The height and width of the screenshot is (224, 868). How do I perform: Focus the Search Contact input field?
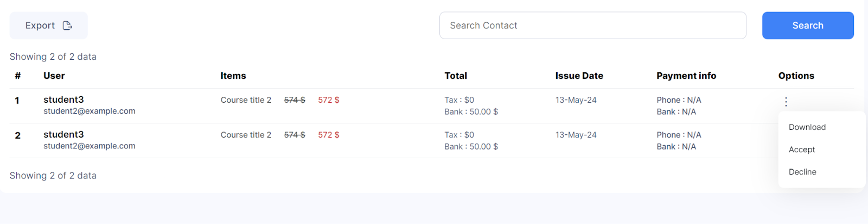click(592, 26)
